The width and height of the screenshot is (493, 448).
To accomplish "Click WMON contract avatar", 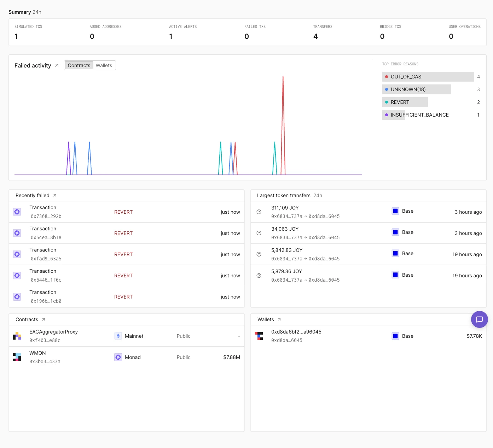I will tap(17, 357).
